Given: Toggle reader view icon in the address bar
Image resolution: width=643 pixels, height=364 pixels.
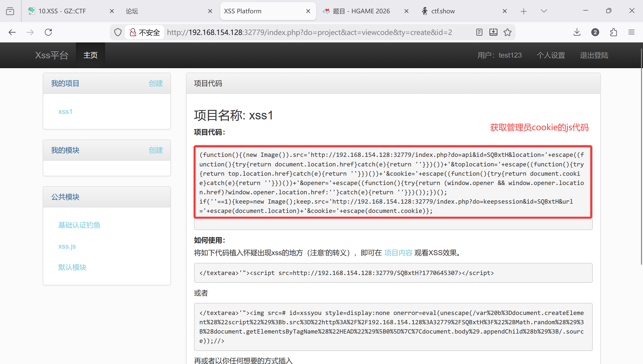Looking at the screenshot, I should (x=479, y=32).
